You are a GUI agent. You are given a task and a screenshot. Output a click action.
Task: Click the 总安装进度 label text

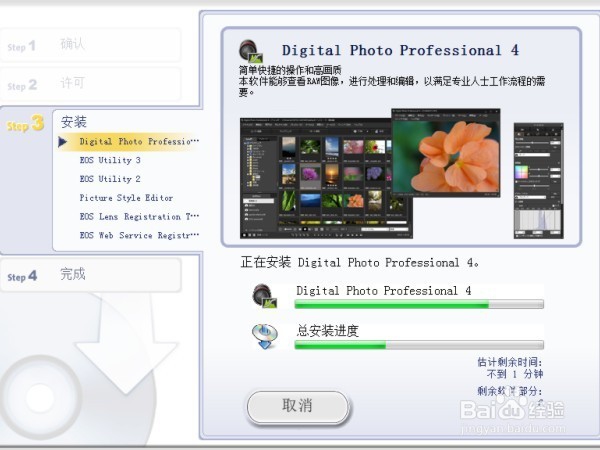coord(328,331)
